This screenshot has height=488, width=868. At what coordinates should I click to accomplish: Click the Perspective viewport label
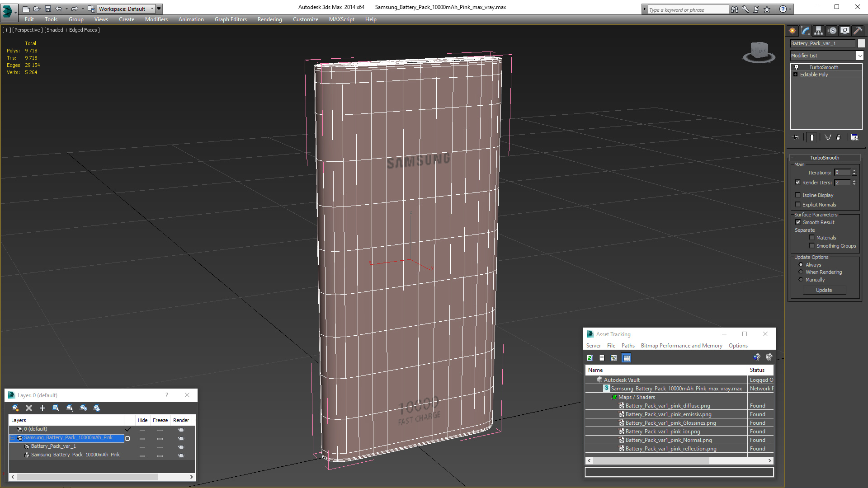[28, 30]
